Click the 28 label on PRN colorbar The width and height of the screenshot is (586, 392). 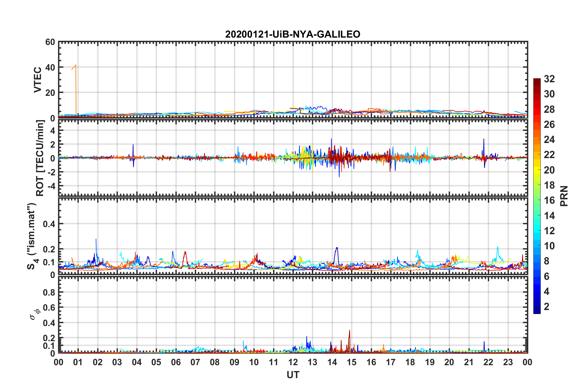[549, 109]
